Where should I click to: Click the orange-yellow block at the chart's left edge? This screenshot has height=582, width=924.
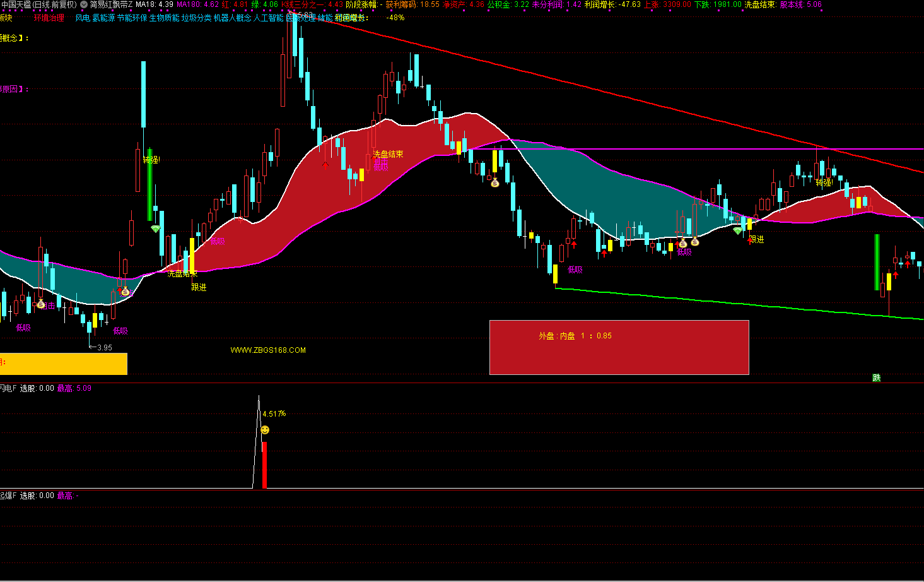click(x=63, y=364)
